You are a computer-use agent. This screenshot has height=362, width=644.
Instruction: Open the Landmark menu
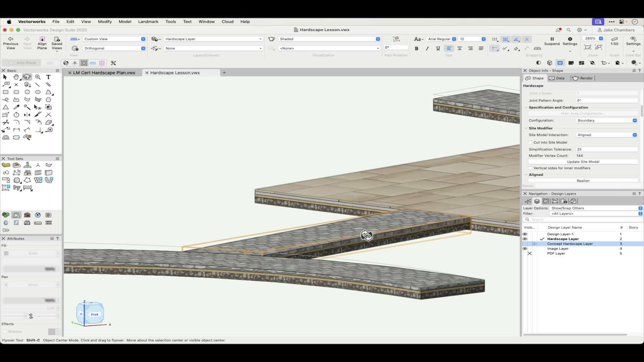click(x=148, y=22)
